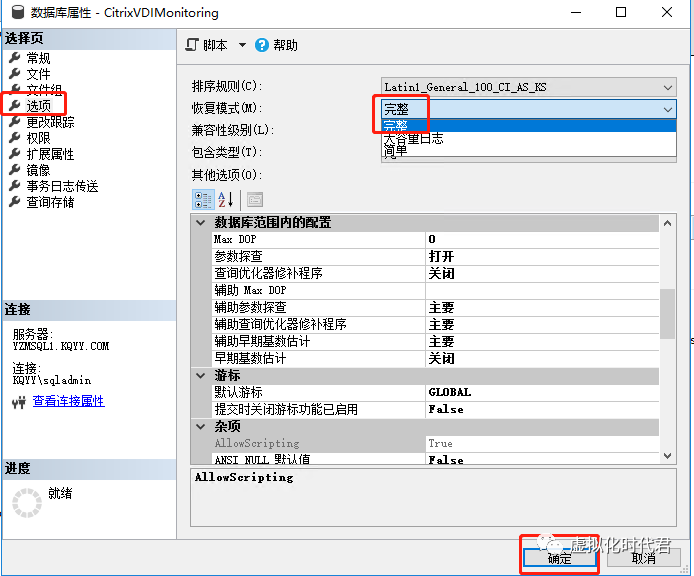Click 取消 to cancel

click(x=644, y=558)
